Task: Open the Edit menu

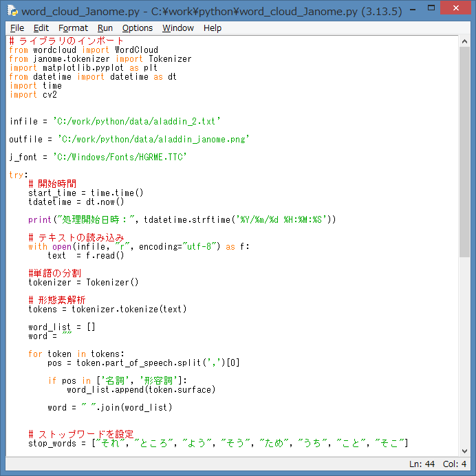Action: pos(41,28)
